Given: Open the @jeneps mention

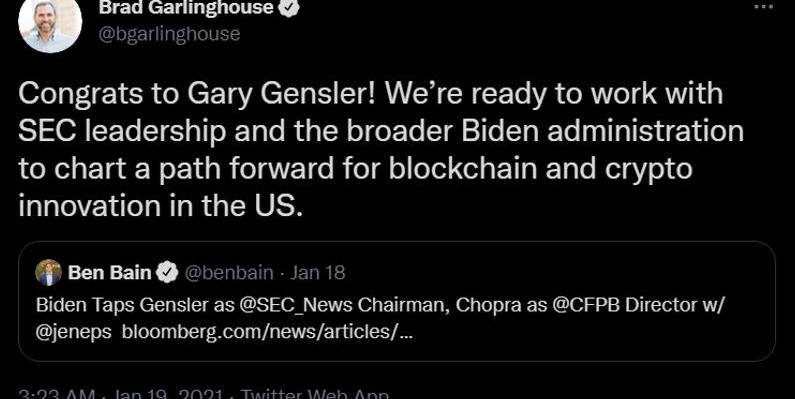Looking at the screenshot, I should tap(74, 333).
